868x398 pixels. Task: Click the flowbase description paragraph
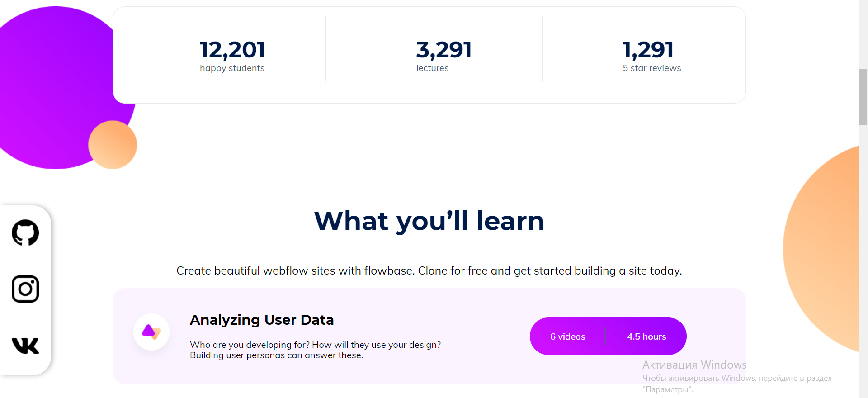429,270
